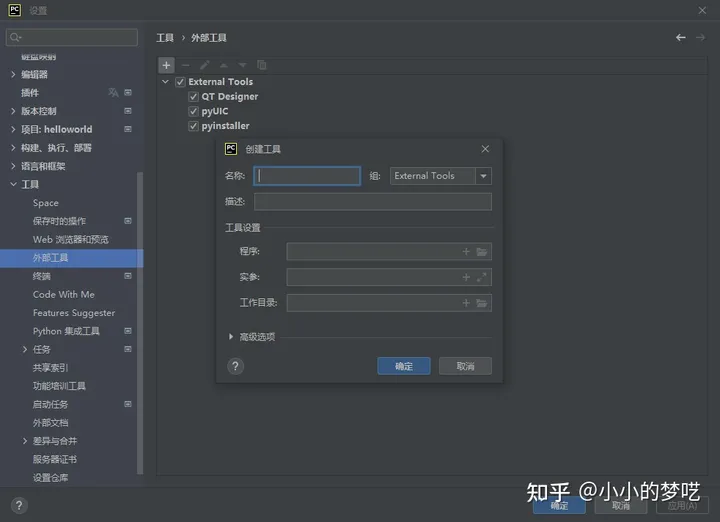
Task: Expand the 高级选项 section
Action: tap(231, 337)
